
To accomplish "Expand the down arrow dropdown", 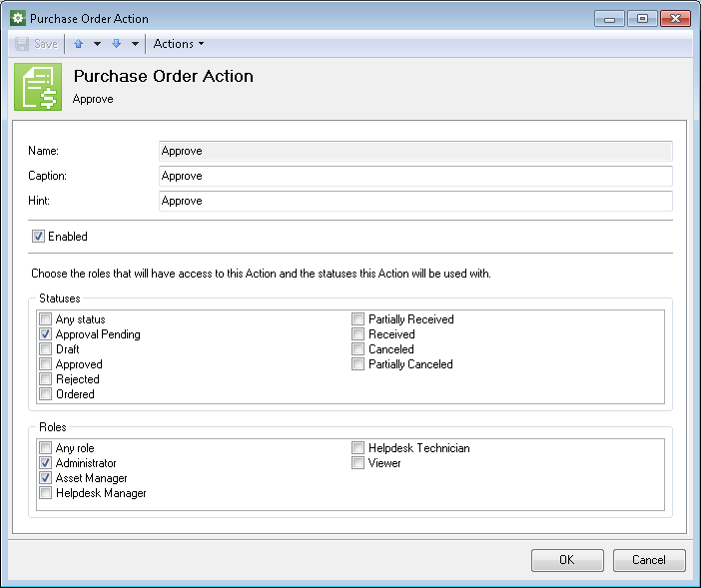I will pos(135,44).
